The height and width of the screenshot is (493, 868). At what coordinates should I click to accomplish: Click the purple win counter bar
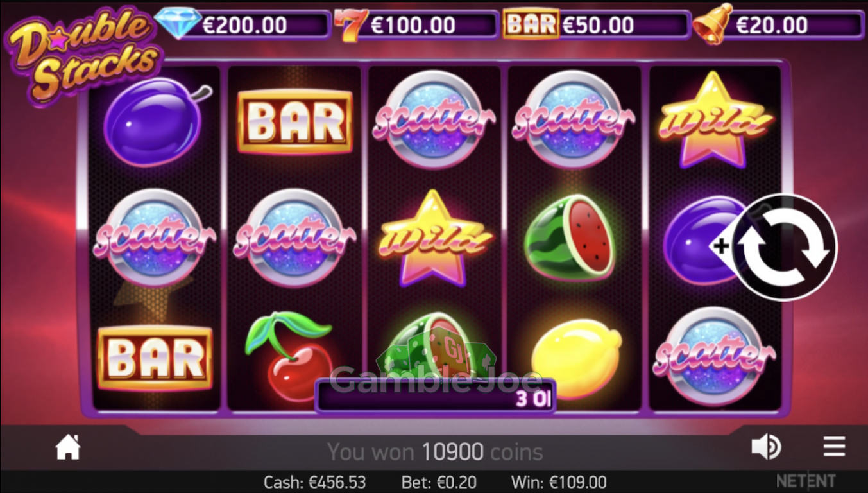point(436,396)
